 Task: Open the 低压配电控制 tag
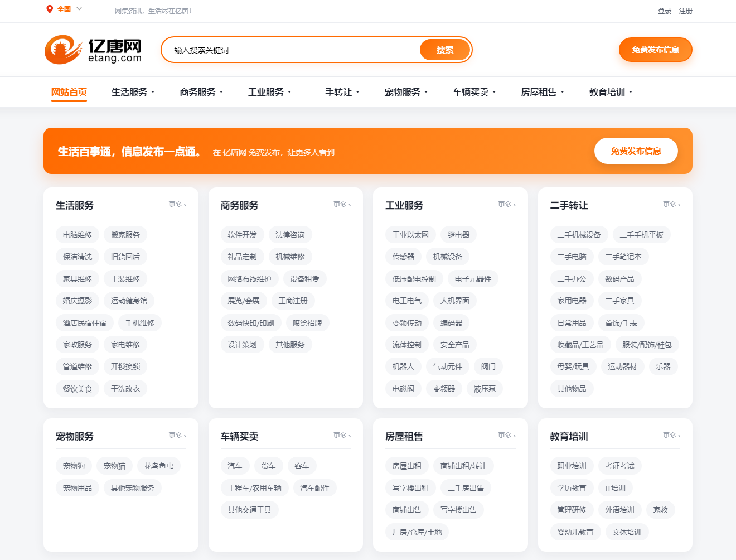pyautogui.click(x=414, y=279)
